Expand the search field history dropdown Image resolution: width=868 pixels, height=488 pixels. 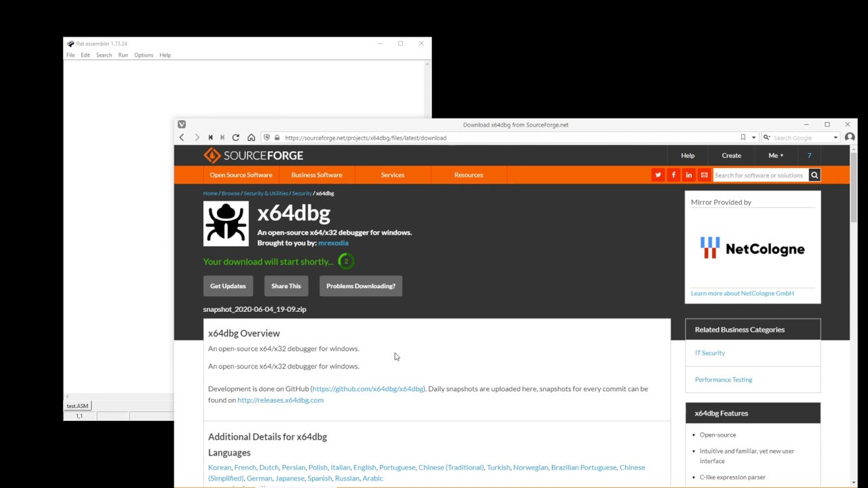tap(835, 138)
